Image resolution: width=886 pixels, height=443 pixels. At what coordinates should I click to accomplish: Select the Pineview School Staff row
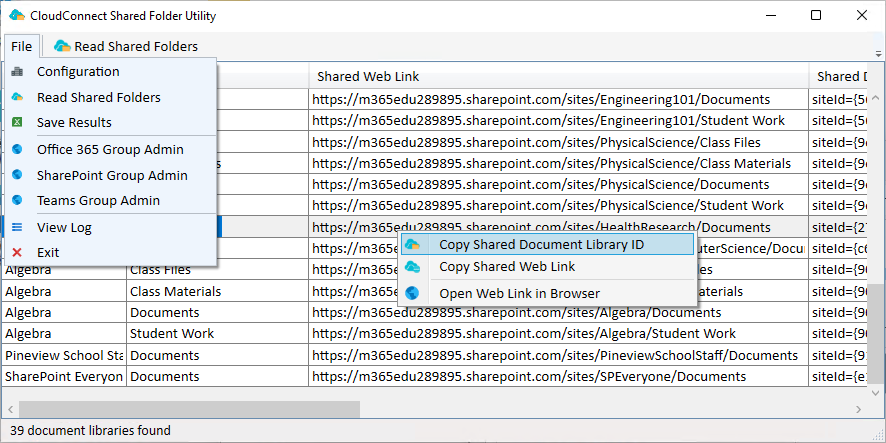tap(64, 355)
